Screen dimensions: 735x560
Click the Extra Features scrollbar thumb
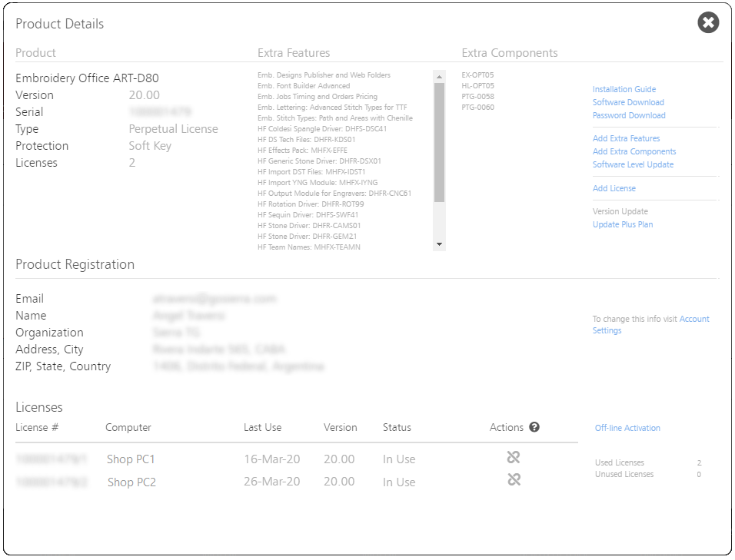click(x=439, y=142)
